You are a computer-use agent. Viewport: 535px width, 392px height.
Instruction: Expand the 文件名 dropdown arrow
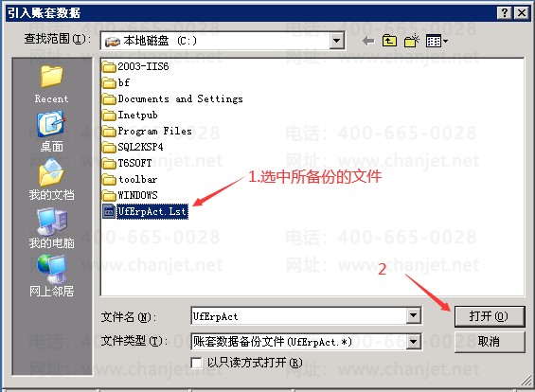point(413,316)
